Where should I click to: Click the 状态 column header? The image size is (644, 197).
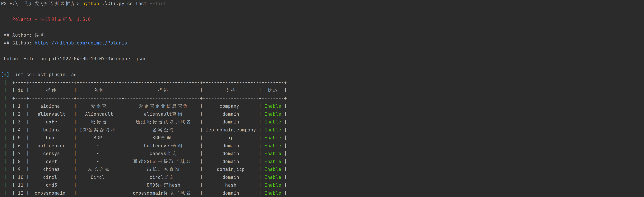click(x=272, y=90)
